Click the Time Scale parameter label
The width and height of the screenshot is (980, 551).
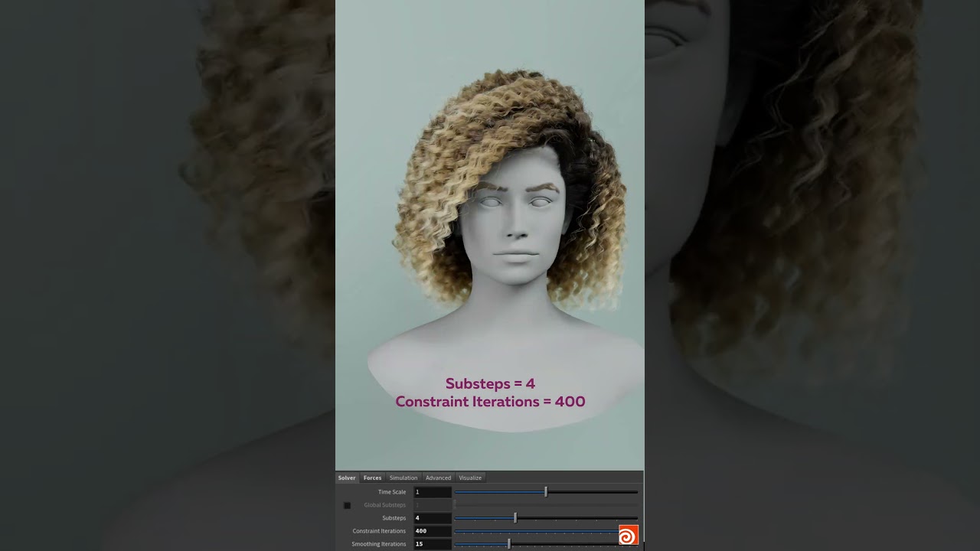point(392,492)
